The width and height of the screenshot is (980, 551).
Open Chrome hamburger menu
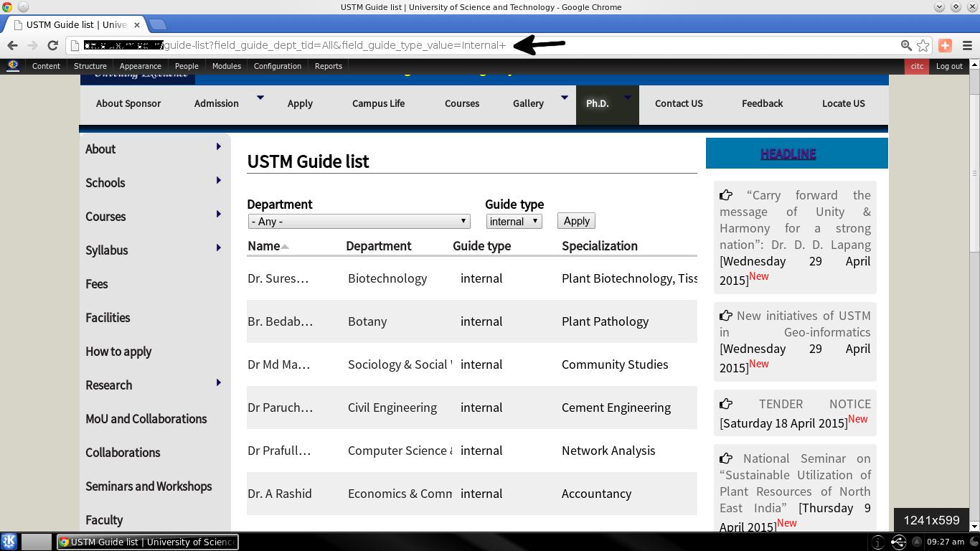coord(967,45)
